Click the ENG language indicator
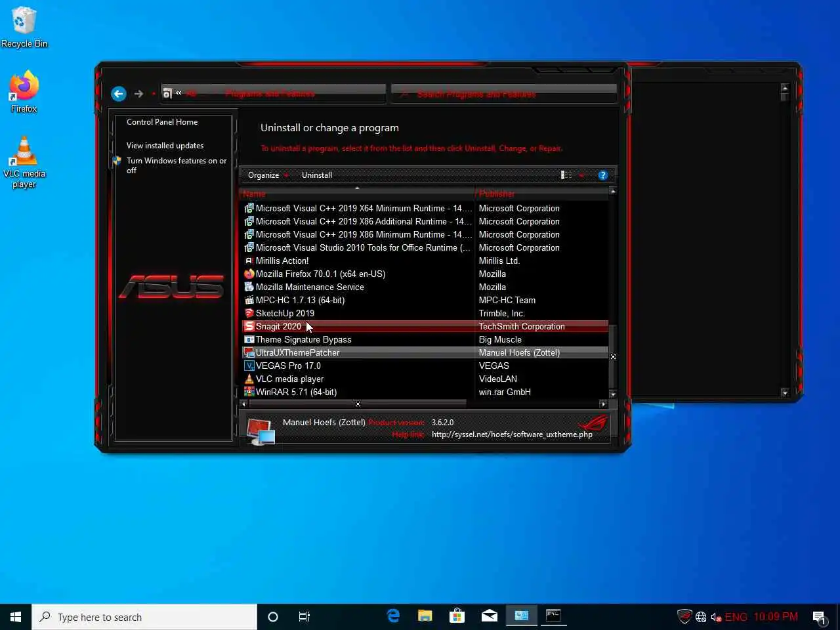 (x=736, y=617)
